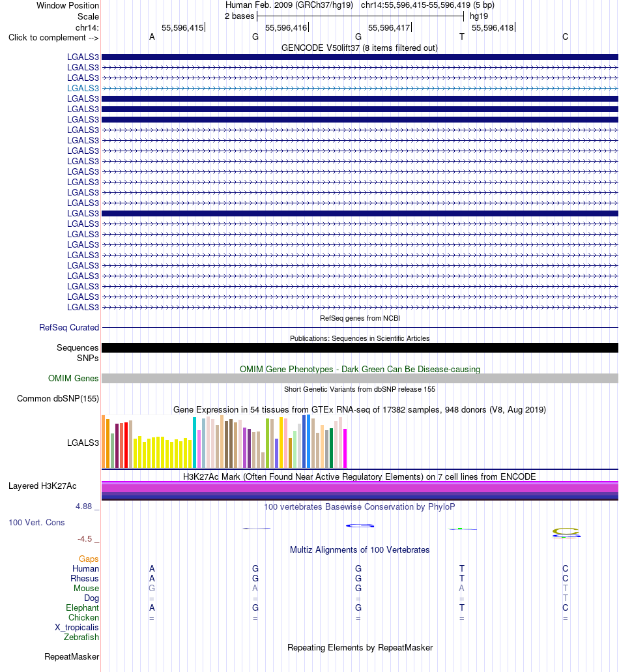Click the orange Gaps row label
This screenshot has width=619, height=672.
click(x=88, y=559)
